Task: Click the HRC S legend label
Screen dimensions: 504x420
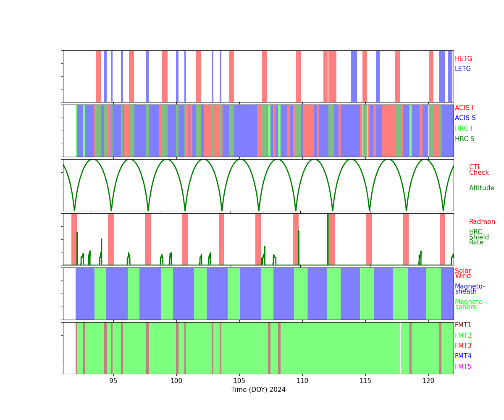Action: pyautogui.click(x=464, y=139)
